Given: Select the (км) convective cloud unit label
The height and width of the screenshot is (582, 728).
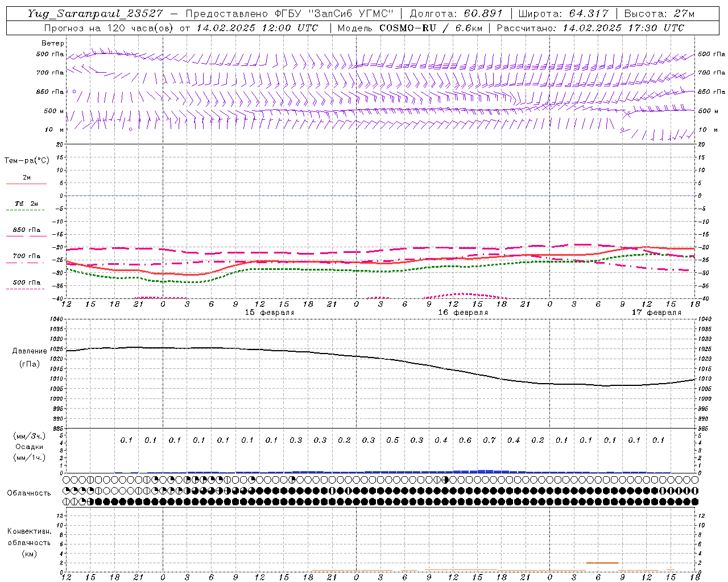Looking at the screenshot, I should [x=29, y=554].
